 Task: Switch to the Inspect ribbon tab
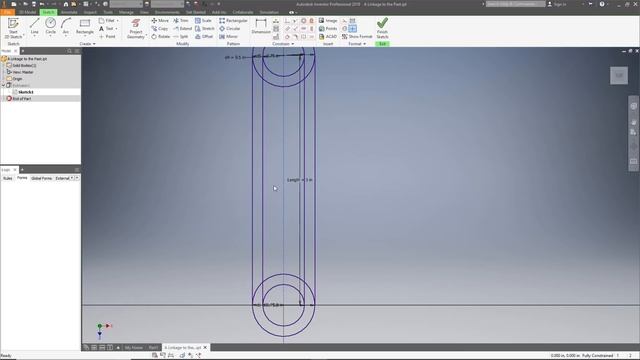click(x=90, y=12)
